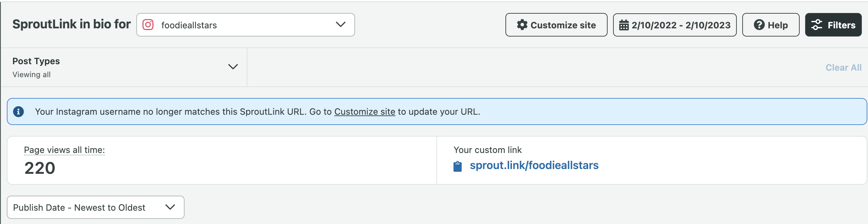Click the chevron on the profile selector

(339, 25)
